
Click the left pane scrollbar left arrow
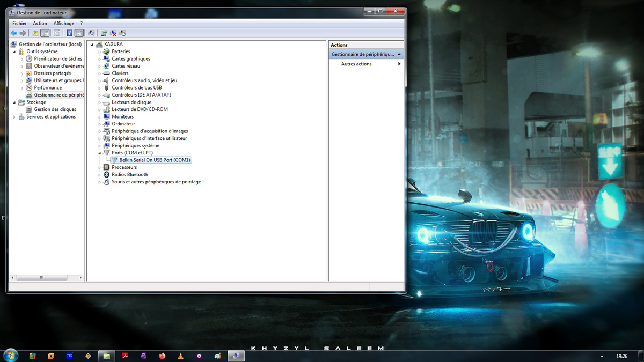pos(13,278)
